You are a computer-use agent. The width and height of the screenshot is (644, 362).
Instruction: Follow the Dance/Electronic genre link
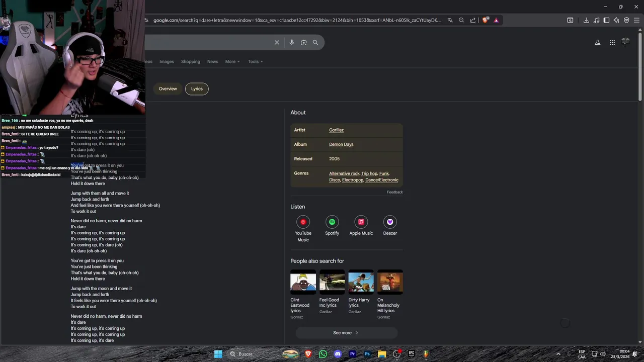382,180
